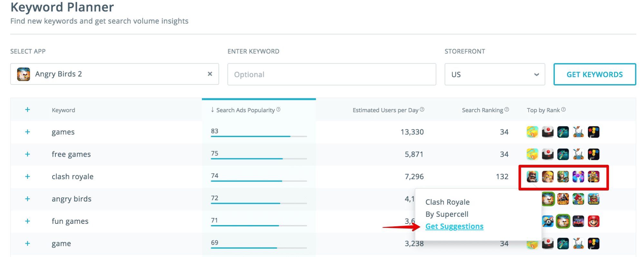Click the popularity value '75'
This screenshot has height=257, width=644.
point(215,153)
